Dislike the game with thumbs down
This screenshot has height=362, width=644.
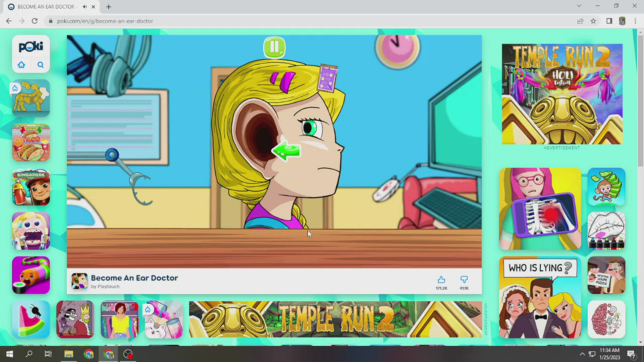464,280
